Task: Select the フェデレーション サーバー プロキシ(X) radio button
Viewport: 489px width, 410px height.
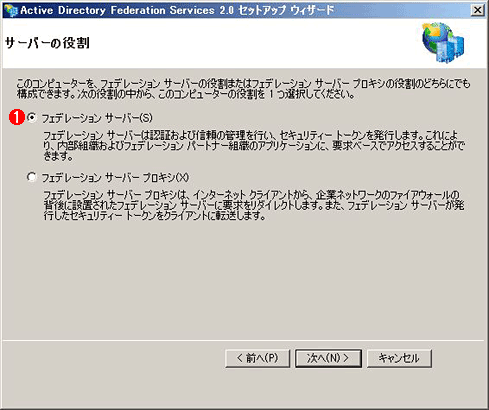Action: click(32, 177)
